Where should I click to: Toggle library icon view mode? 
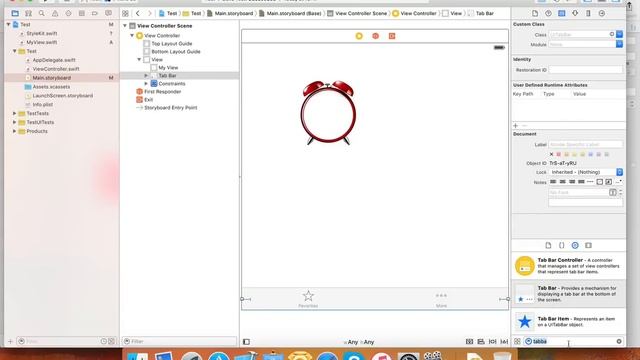coord(517,341)
